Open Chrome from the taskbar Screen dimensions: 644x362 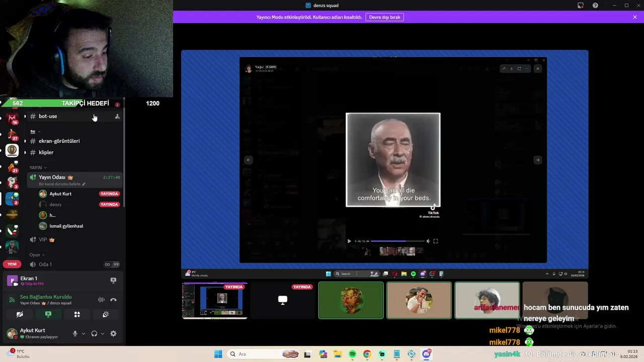367,354
